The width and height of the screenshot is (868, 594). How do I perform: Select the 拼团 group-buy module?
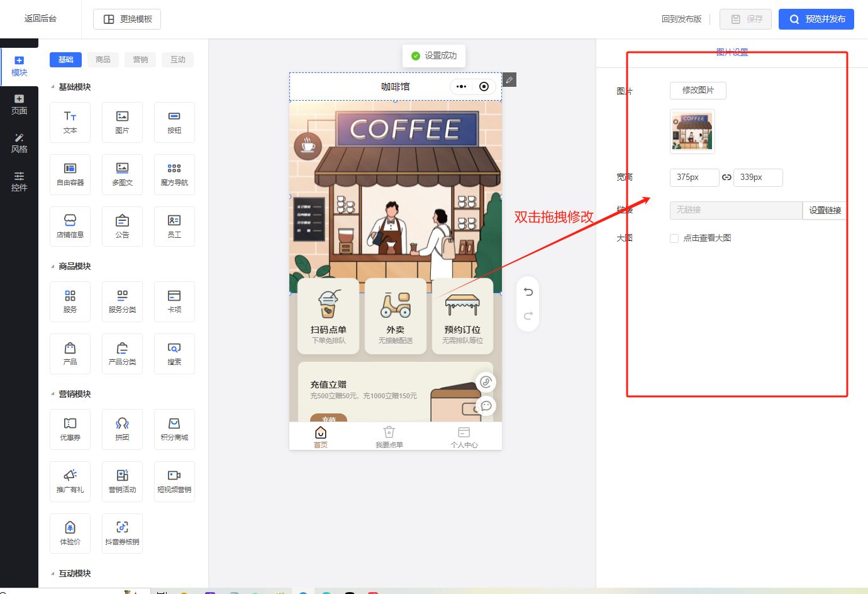coord(122,429)
